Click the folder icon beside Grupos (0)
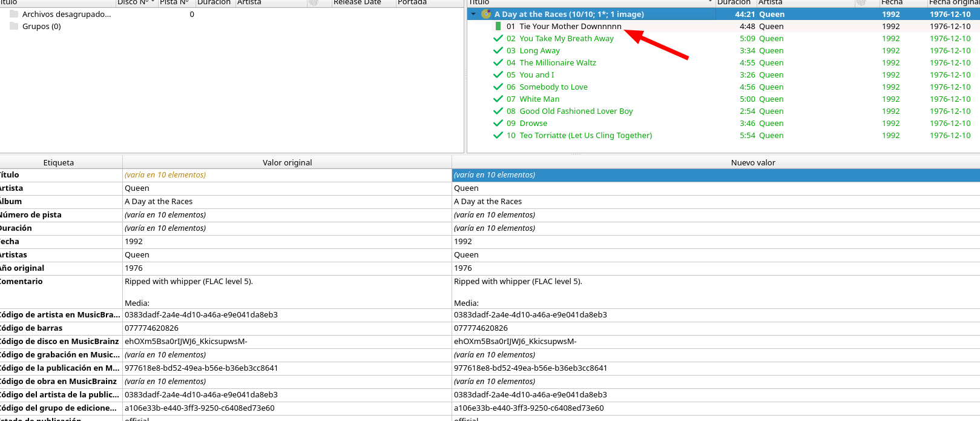The image size is (980, 421). (14, 26)
